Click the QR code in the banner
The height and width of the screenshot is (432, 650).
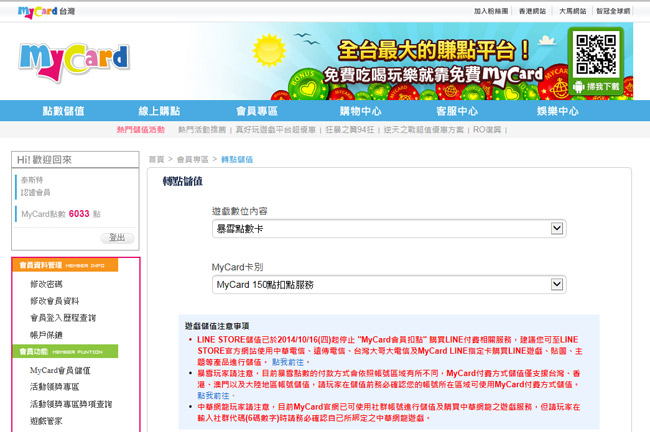tap(596, 53)
